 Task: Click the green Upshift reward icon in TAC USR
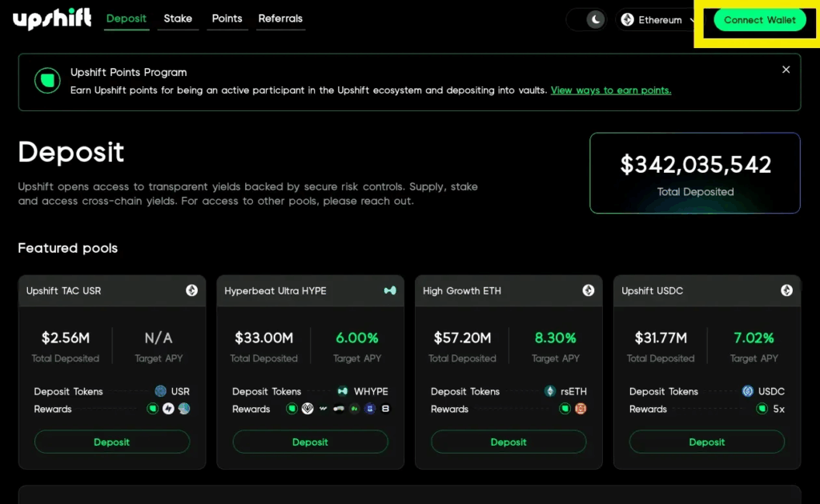pyautogui.click(x=153, y=409)
